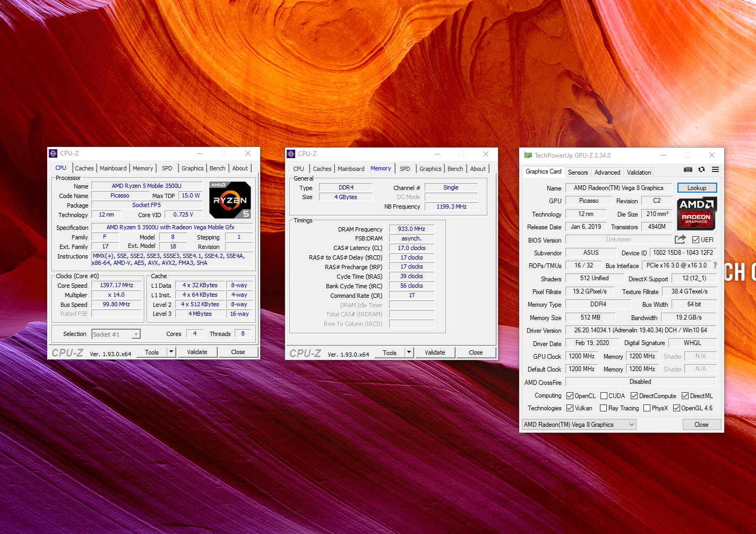
Task: Click the middle CPU-Z window title icon
Action: pos(291,154)
